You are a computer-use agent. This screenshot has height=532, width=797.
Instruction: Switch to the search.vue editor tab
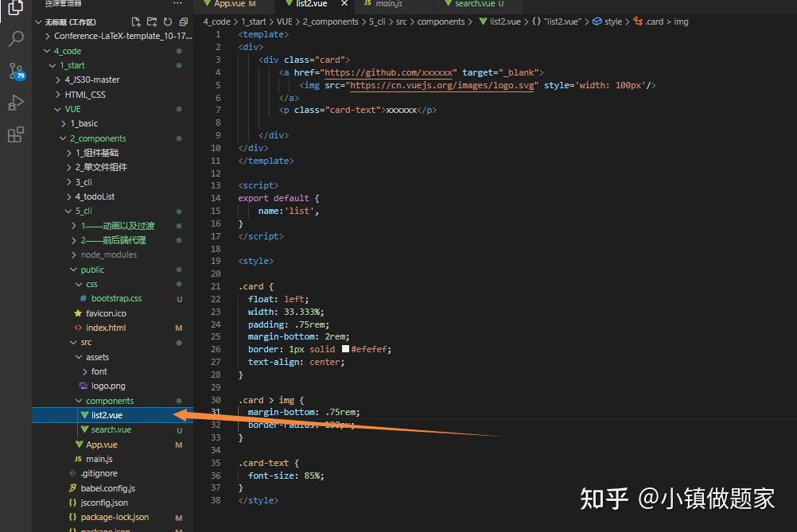pyautogui.click(x=475, y=4)
